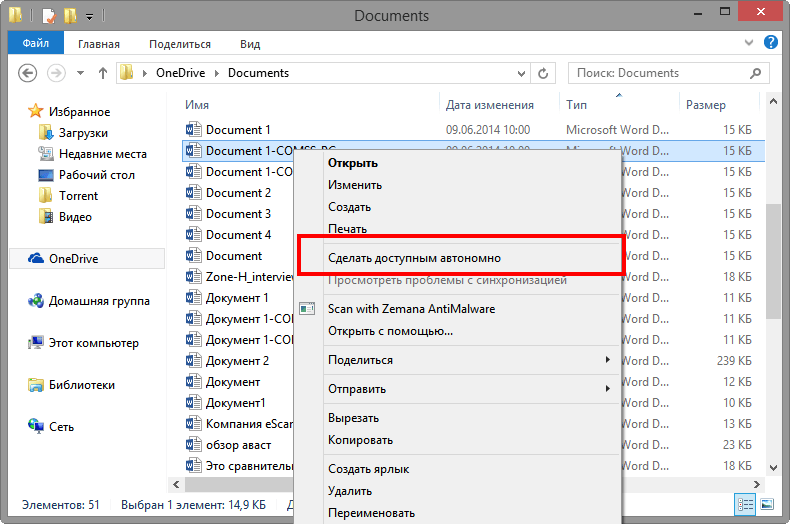Choose Изменить in the context menu
The width and height of the screenshot is (790, 524).
[x=355, y=185]
